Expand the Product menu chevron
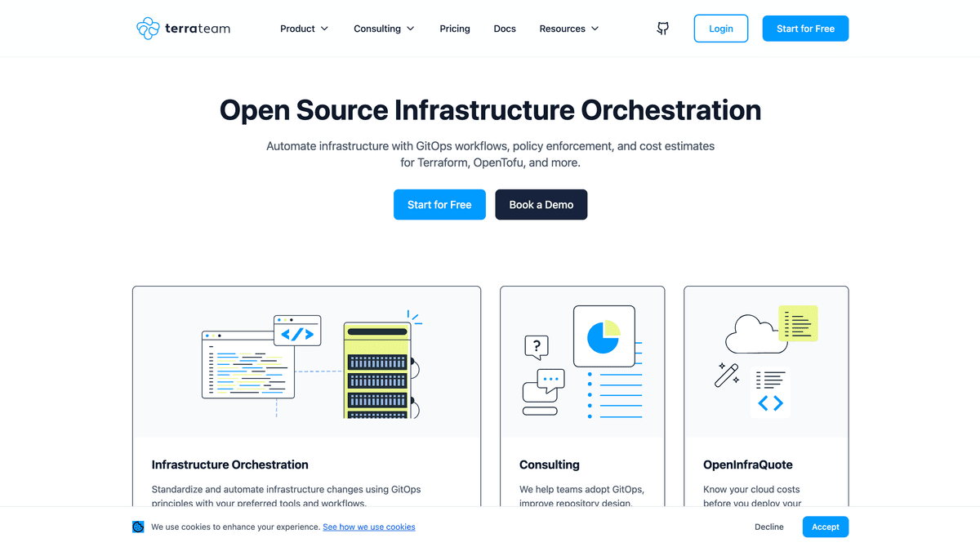The image size is (980, 547). (x=324, y=29)
